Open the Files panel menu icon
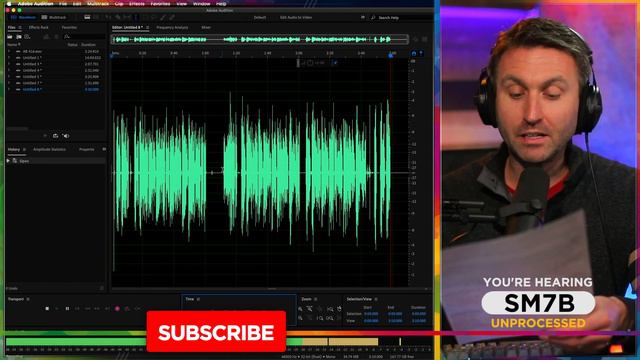The width and height of the screenshot is (640, 360). click(20, 27)
